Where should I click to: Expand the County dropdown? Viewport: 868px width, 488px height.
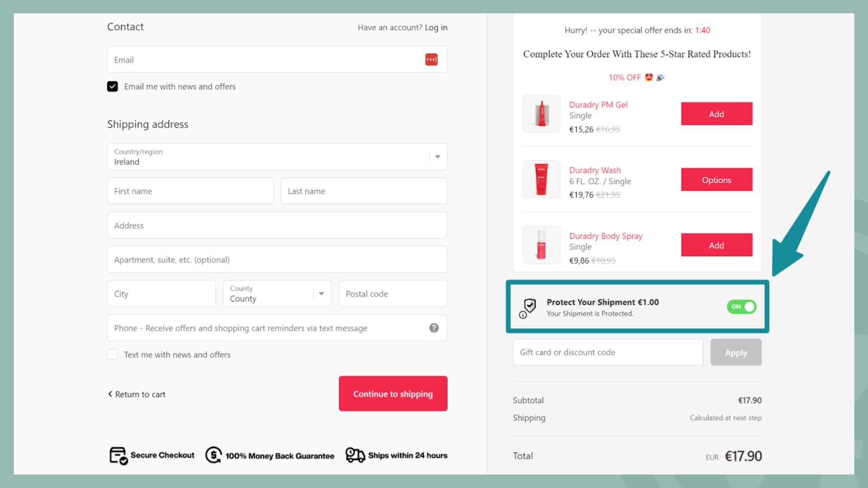[x=321, y=294]
